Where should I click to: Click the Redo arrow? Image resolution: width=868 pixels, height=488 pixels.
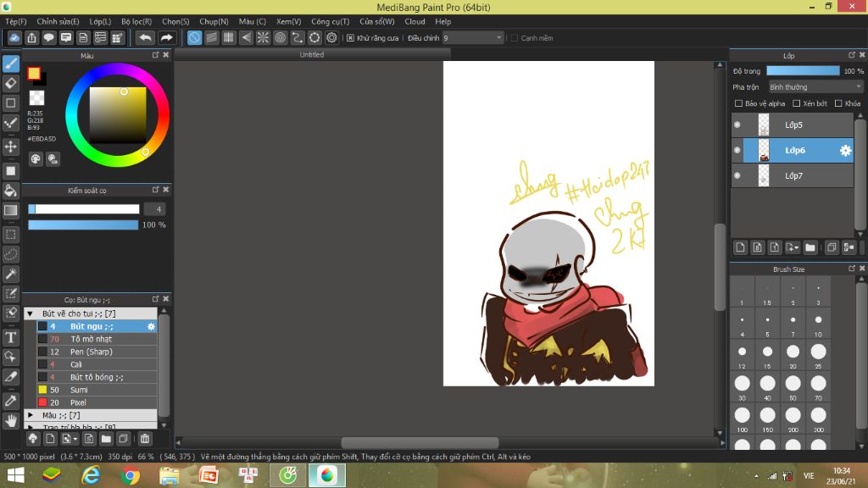(166, 37)
